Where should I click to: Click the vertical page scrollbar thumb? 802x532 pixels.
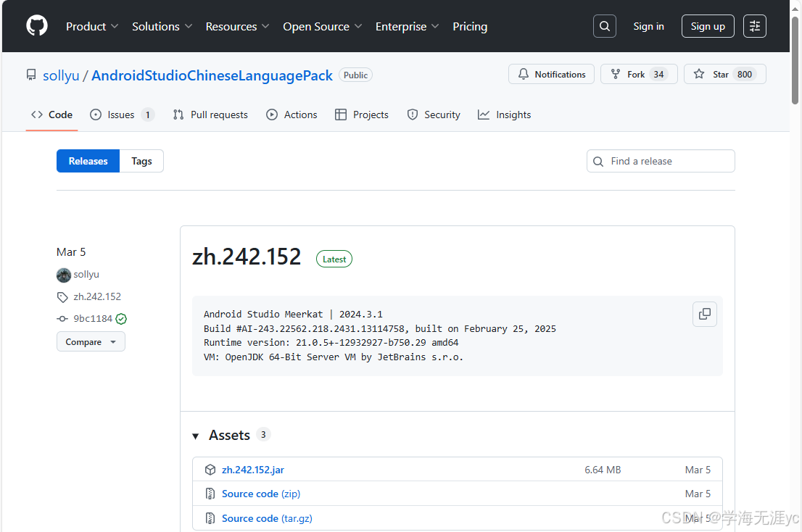[795, 60]
